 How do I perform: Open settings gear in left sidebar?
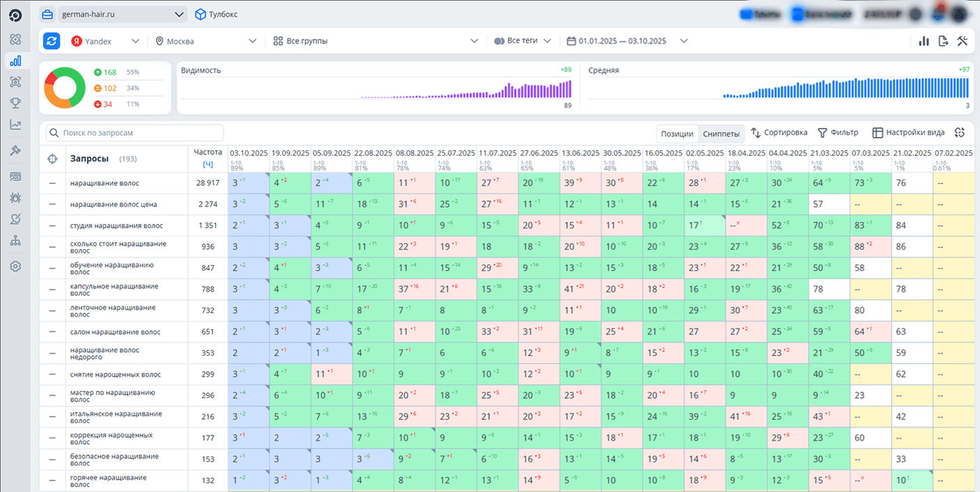15,267
